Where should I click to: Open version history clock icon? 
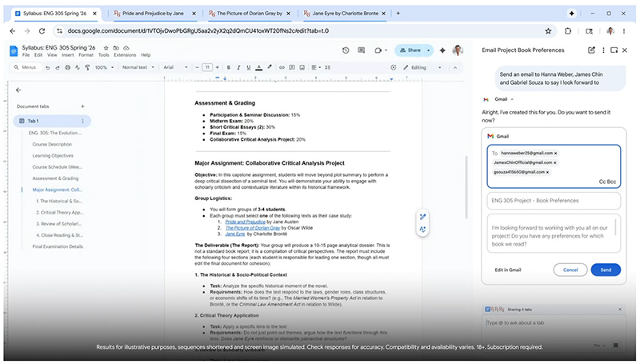(346, 50)
